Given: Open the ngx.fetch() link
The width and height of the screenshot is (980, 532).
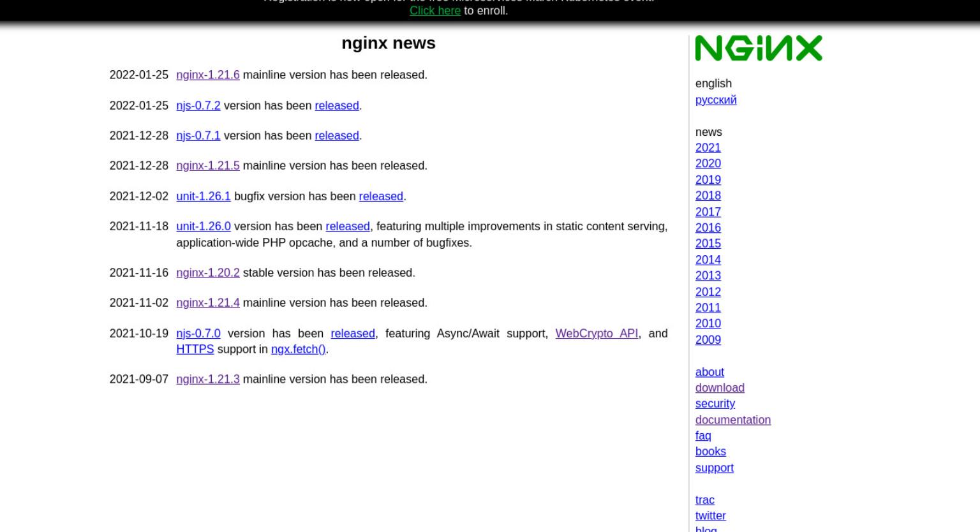Looking at the screenshot, I should 298,349.
